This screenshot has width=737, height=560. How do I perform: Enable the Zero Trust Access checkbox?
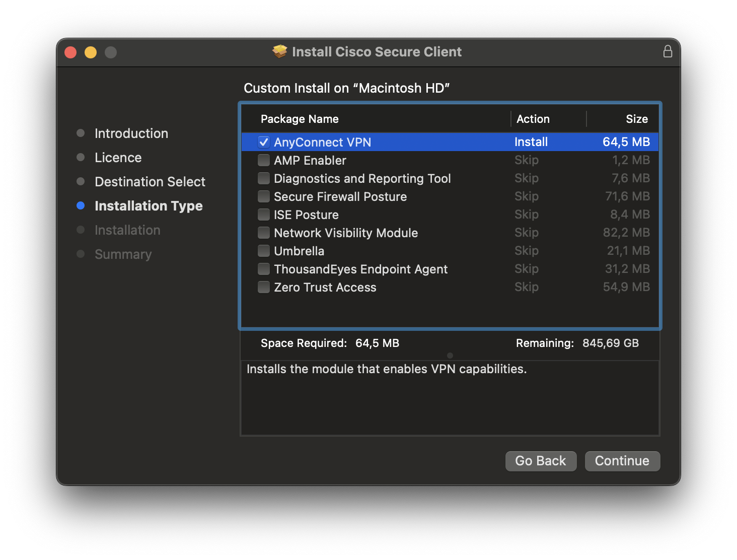264,287
